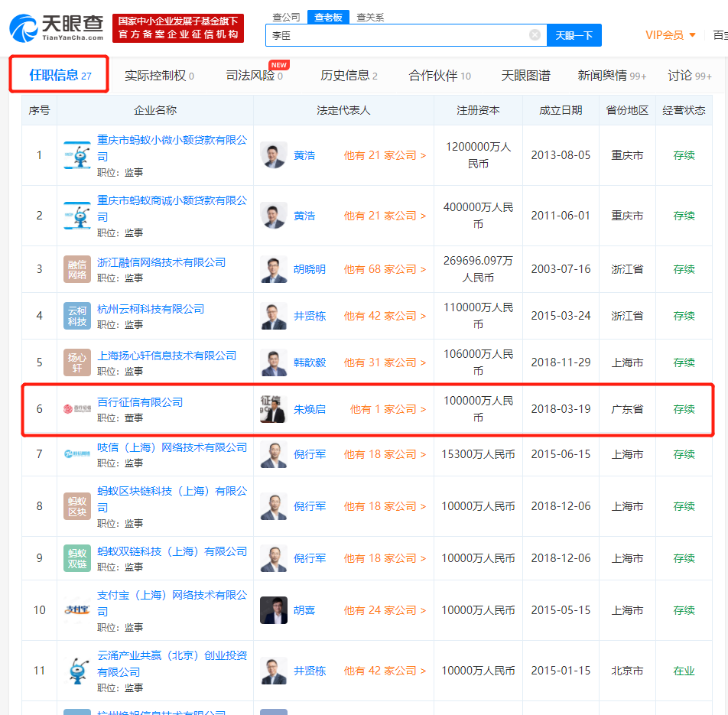Open the 合作伙伴 tab
The image size is (728, 715).
(440, 75)
